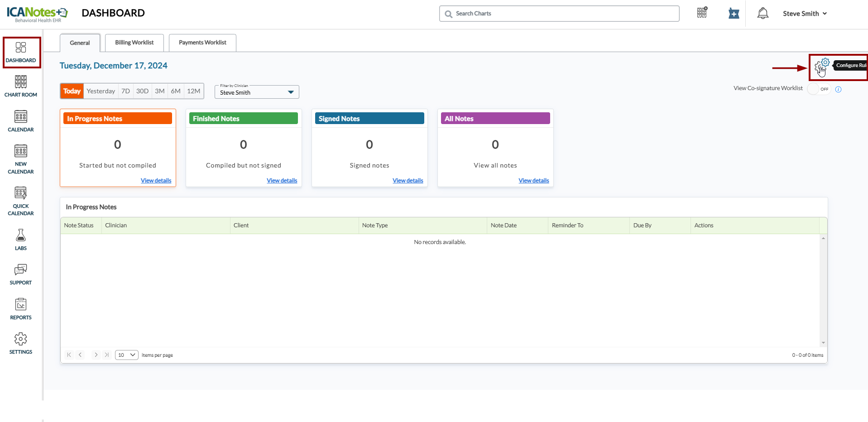
Task: Toggle the View Co-signature Worklist switch
Action: [819, 89]
